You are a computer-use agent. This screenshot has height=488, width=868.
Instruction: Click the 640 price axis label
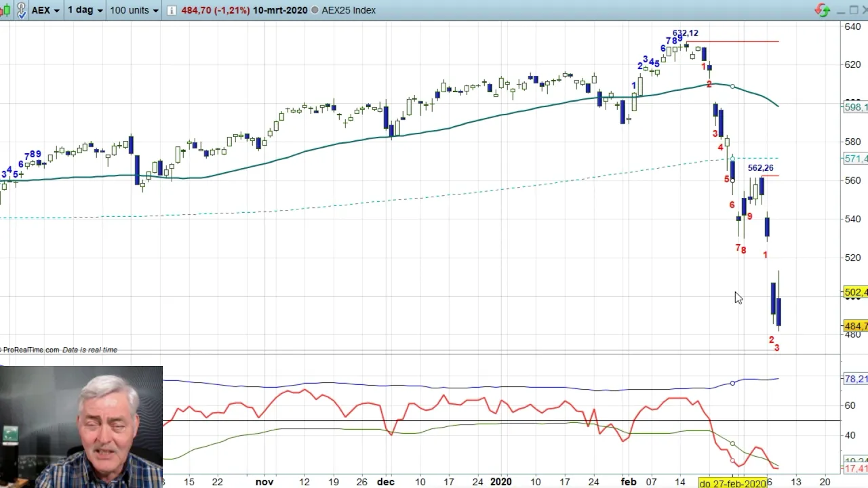tap(852, 26)
